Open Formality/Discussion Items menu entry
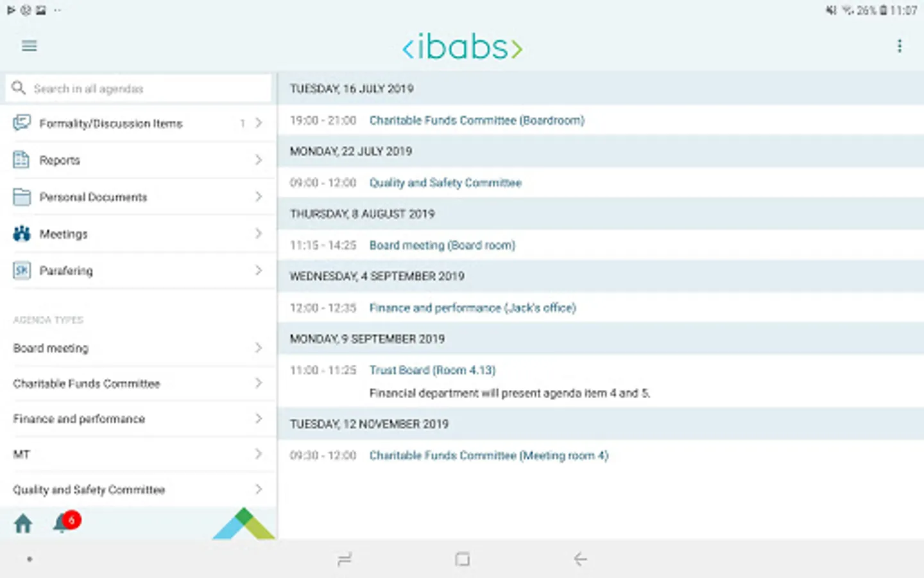Image resolution: width=924 pixels, height=578 pixels. point(139,123)
